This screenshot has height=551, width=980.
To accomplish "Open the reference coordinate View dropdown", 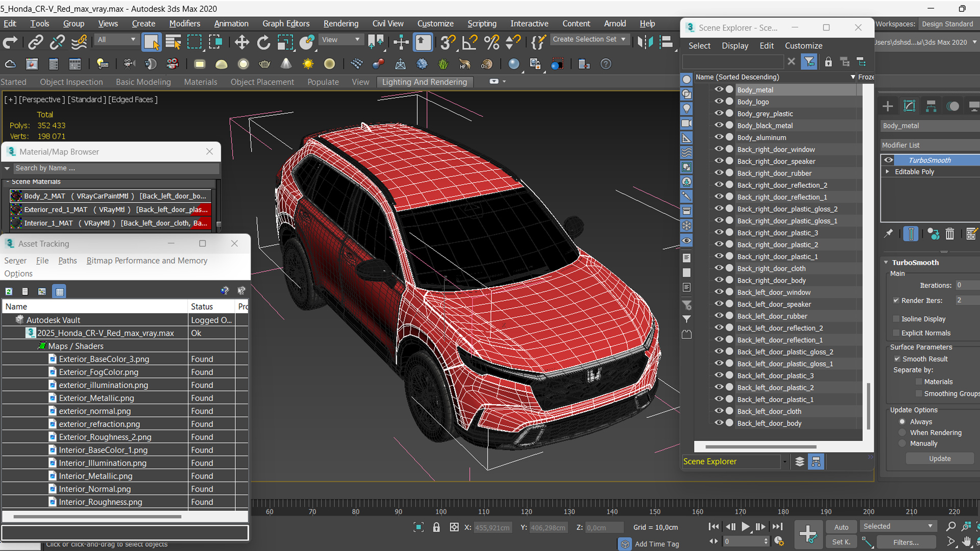I will tap(340, 40).
